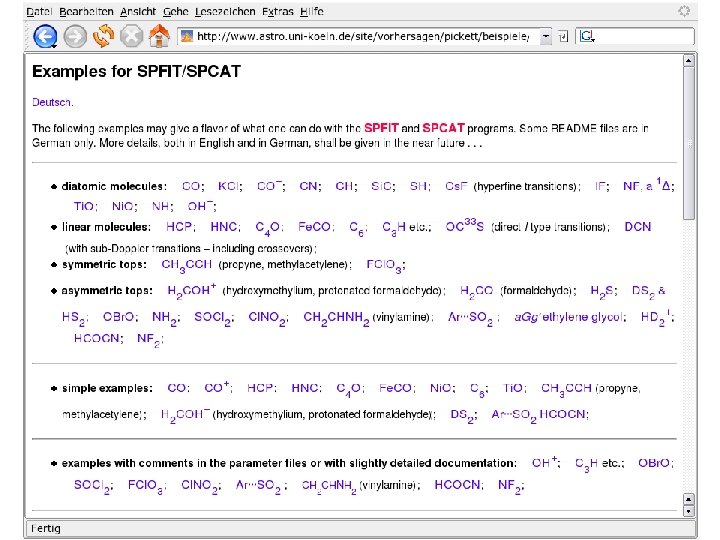The width and height of the screenshot is (720, 540).
Task: Open the KCl diatomic example
Action: point(229,186)
